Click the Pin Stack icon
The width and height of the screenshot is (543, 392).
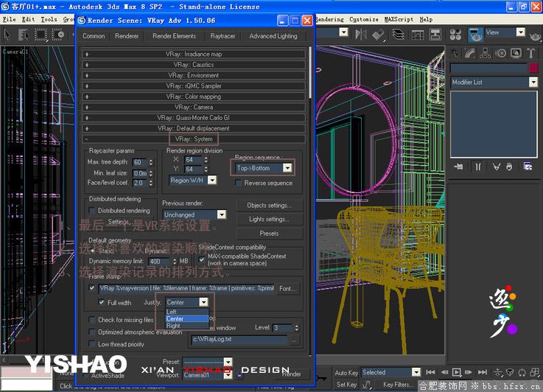coord(458,167)
